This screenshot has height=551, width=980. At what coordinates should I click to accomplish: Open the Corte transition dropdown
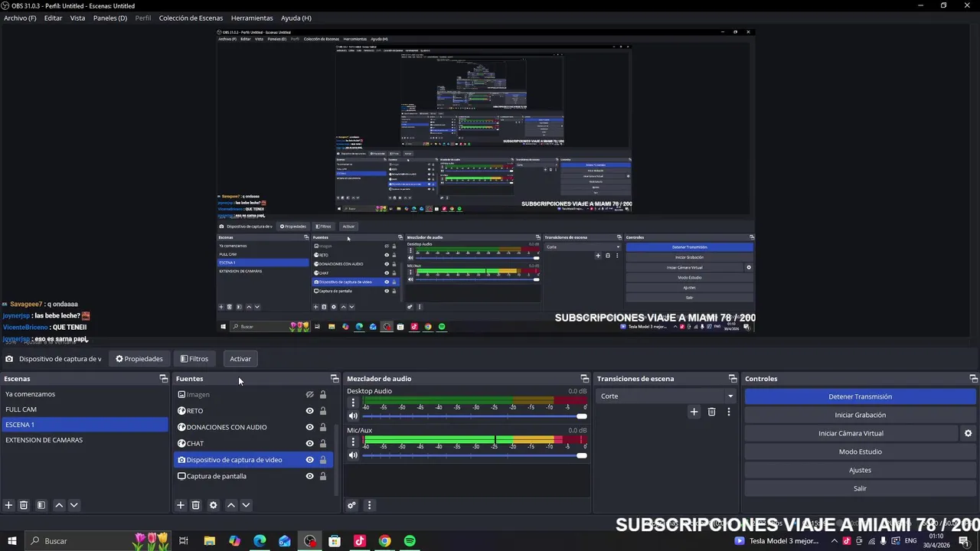coord(667,396)
